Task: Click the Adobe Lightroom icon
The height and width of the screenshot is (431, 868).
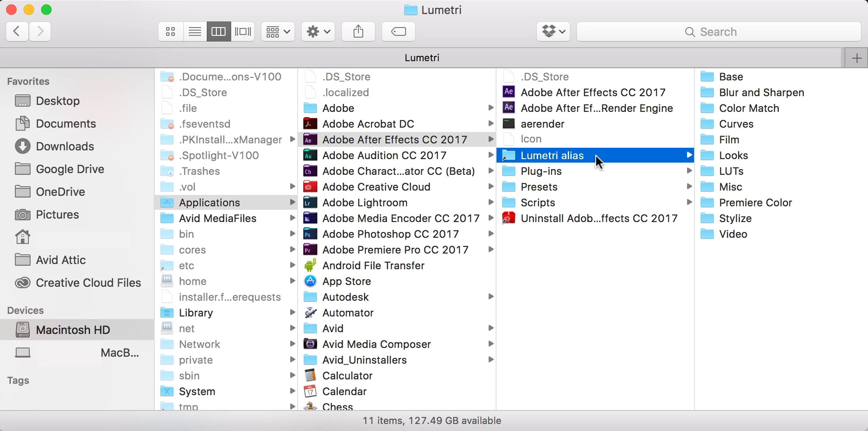Action: [x=310, y=202]
